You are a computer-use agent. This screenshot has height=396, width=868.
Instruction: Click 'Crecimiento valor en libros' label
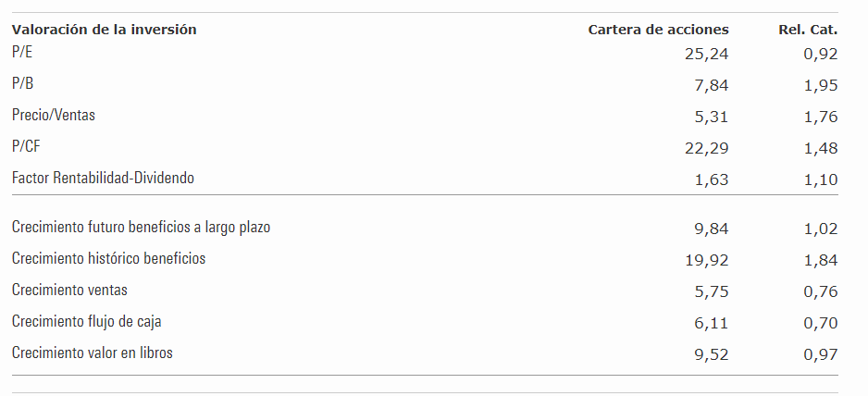pyautogui.click(x=93, y=353)
